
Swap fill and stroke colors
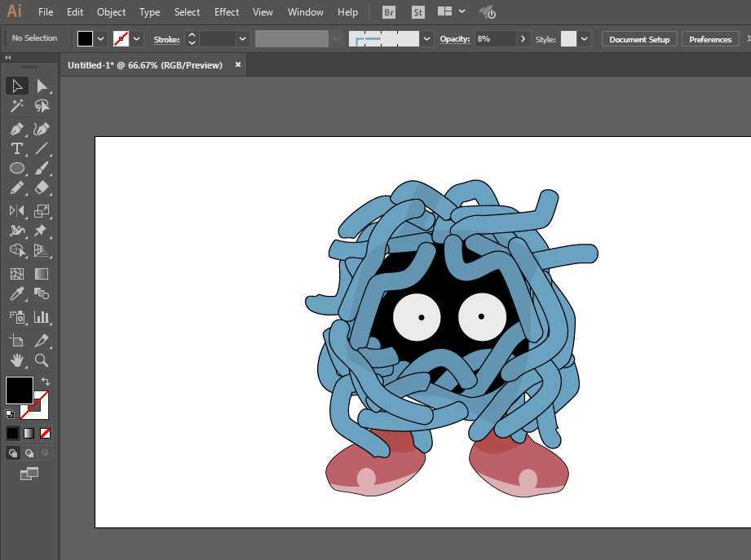[x=45, y=381]
